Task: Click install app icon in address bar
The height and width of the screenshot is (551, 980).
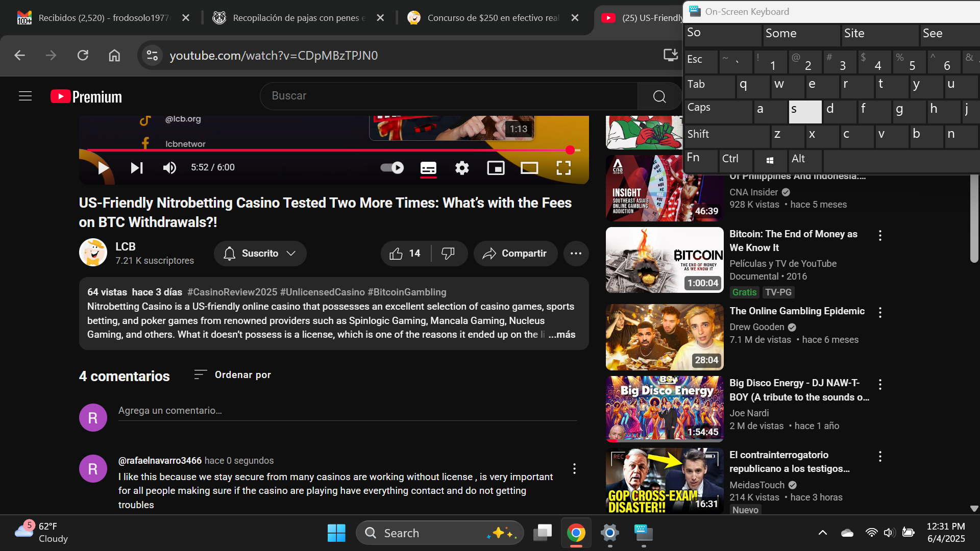Action: point(670,55)
